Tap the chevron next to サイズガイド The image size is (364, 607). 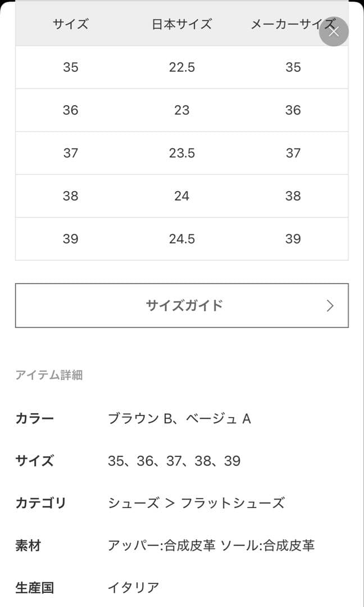click(331, 305)
